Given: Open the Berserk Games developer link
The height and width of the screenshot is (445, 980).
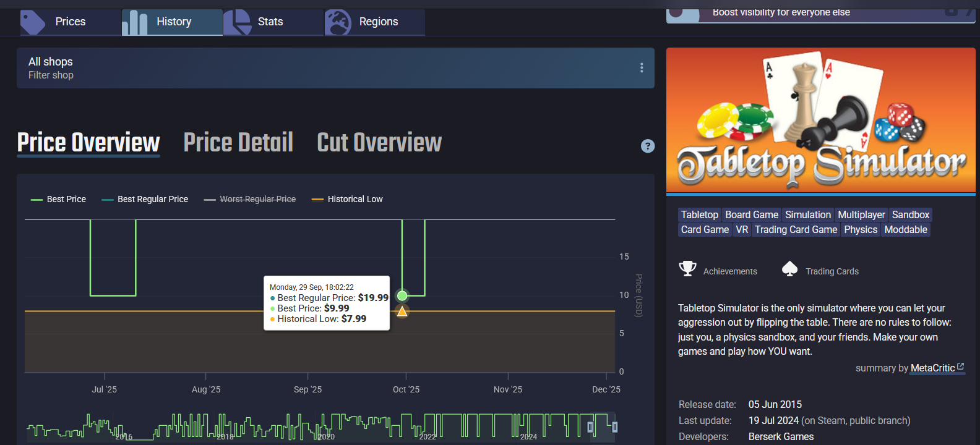Looking at the screenshot, I should click(781, 436).
